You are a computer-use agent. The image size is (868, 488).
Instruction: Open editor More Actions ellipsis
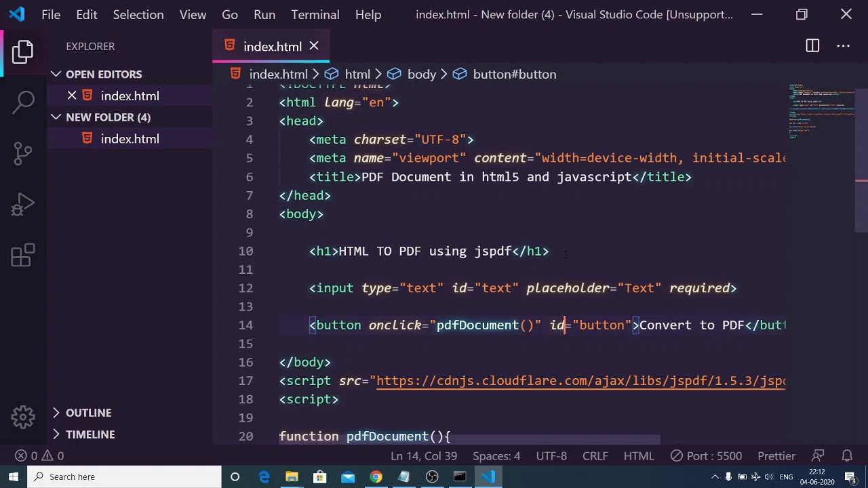pyautogui.click(x=844, y=46)
